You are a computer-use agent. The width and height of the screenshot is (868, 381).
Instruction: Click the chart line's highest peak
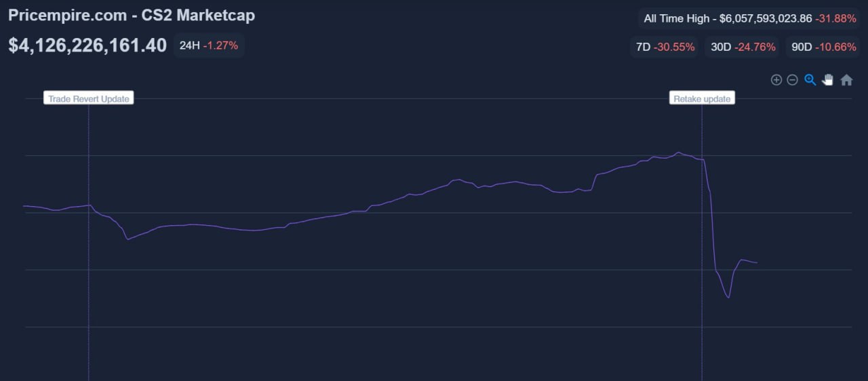click(677, 153)
